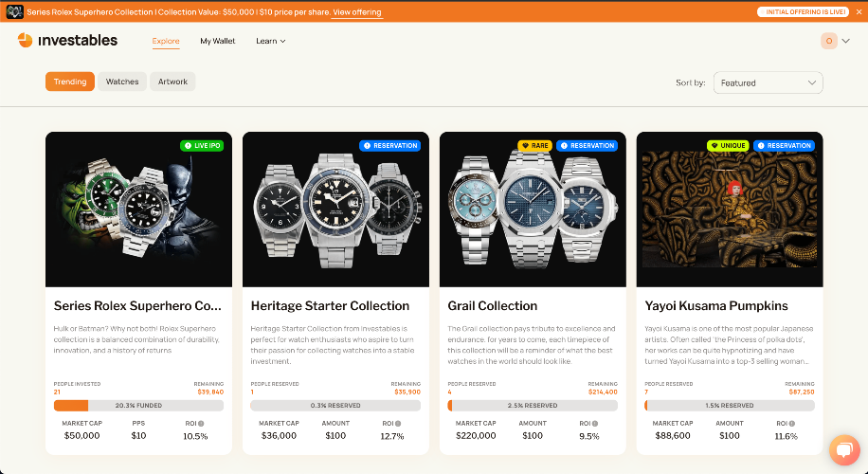Screen dimensions: 868x474
Task: Open Grail Collection title
Action: (492, 305)
